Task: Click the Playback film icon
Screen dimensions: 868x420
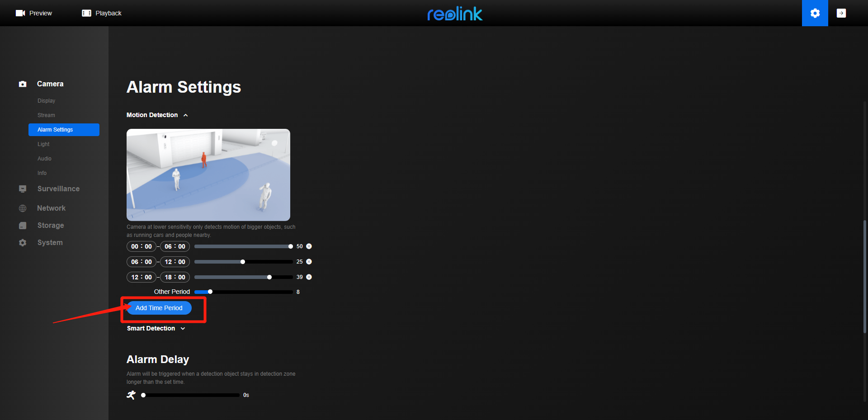Action: 86,13
